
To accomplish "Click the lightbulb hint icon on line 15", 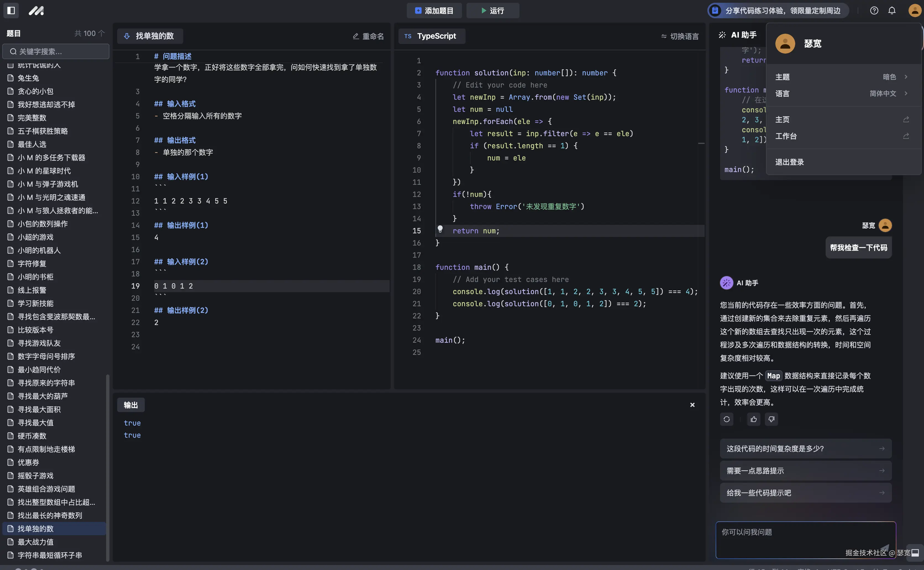I will point(440,229).
